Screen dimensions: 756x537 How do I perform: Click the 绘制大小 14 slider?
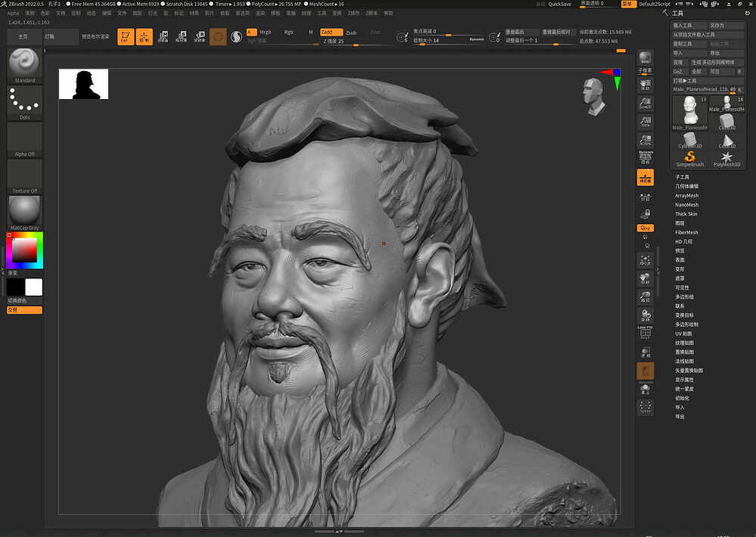click(449, 41)
